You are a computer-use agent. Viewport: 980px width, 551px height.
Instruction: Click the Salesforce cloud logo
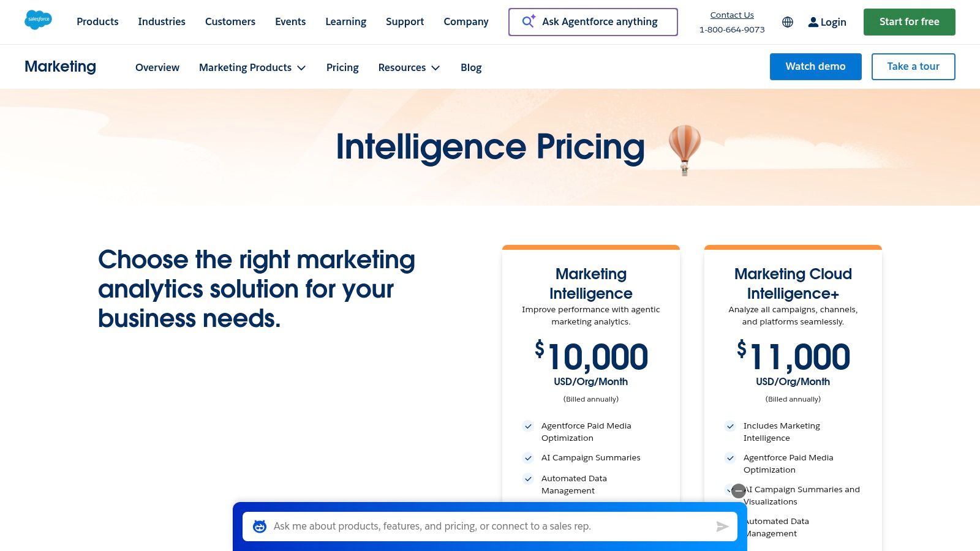pos(38,20)
